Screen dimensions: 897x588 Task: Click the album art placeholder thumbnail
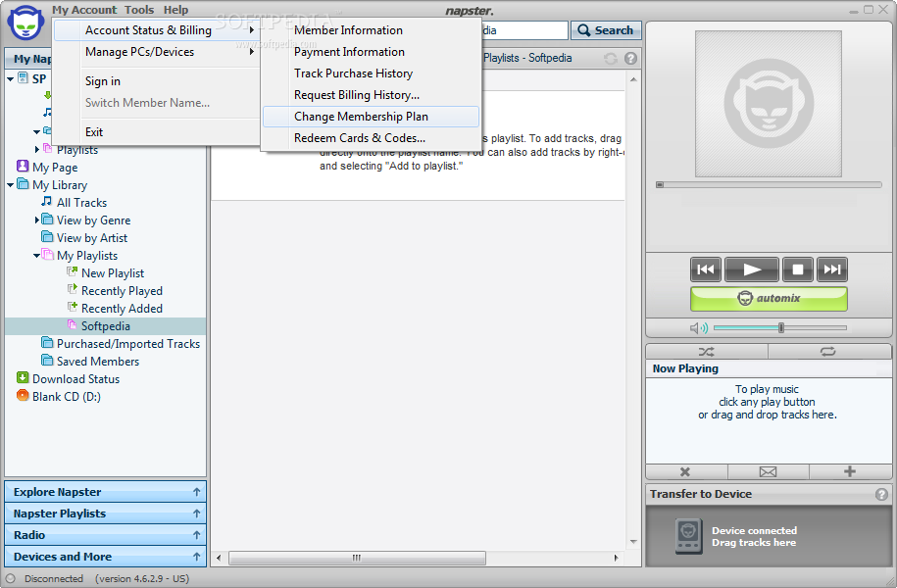coord(769,104)
